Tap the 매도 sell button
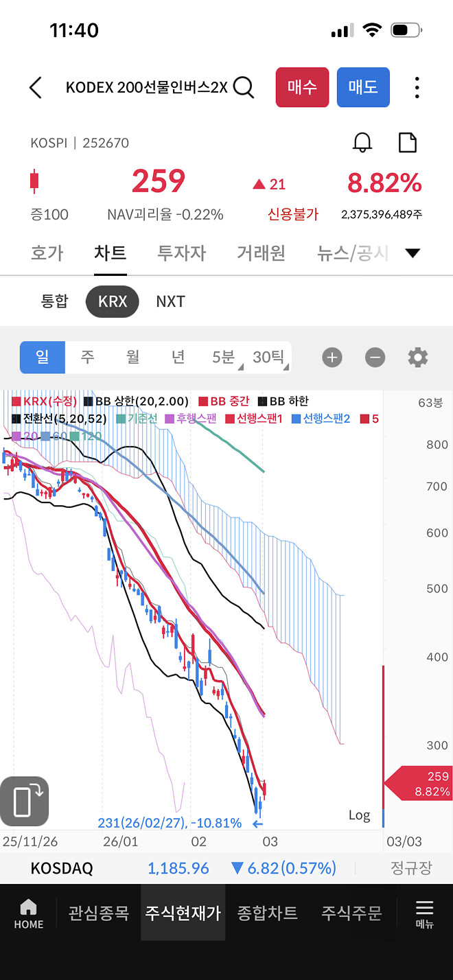 (x=363, y=87)
